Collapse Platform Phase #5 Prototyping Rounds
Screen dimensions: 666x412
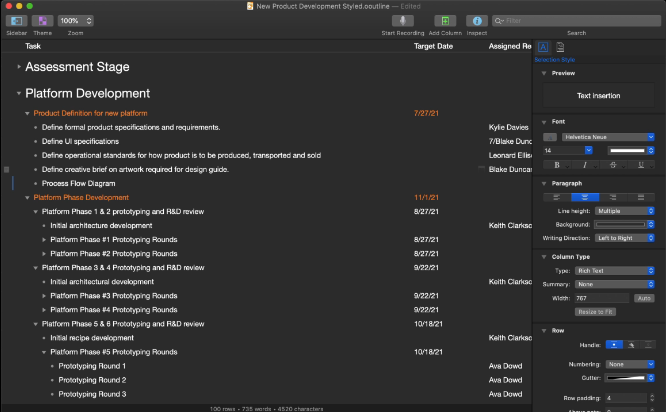[44, 352]
